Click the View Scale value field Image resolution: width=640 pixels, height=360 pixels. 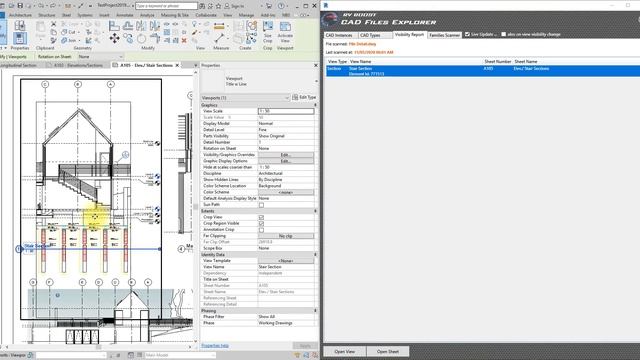click(x=286, y=111)
